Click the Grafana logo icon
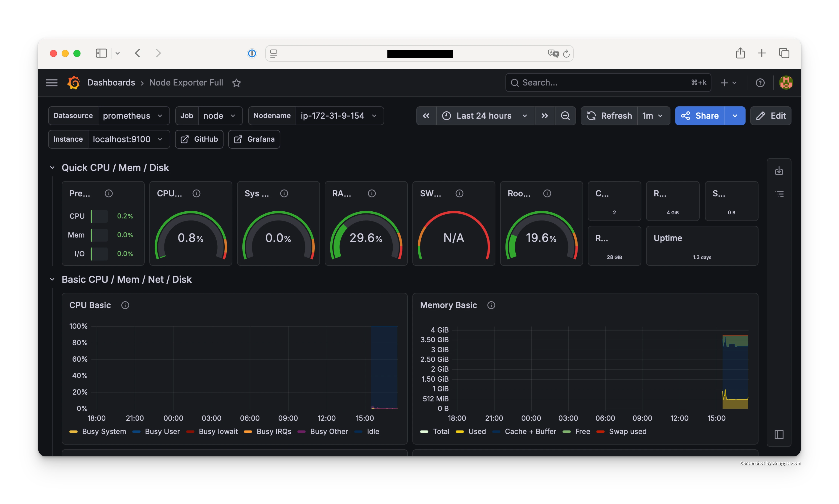Image resolution: width=839 pixels, height=504 pixels. click(x=74, y=83)
